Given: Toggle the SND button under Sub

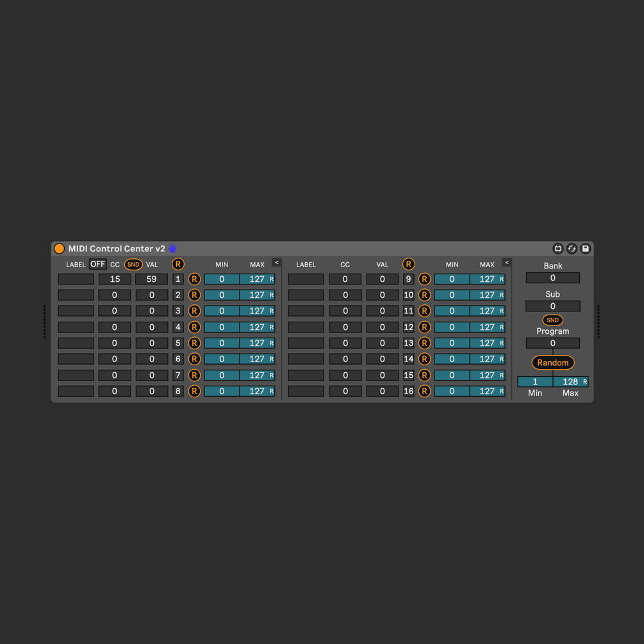Looking at the screenshot, I should coord(552,320).
